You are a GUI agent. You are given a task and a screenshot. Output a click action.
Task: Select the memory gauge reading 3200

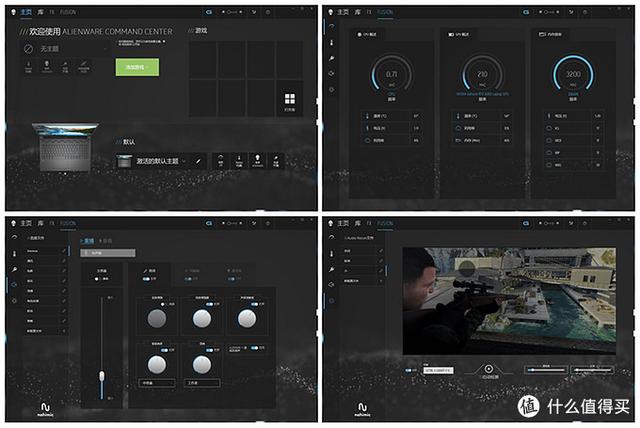573,75
